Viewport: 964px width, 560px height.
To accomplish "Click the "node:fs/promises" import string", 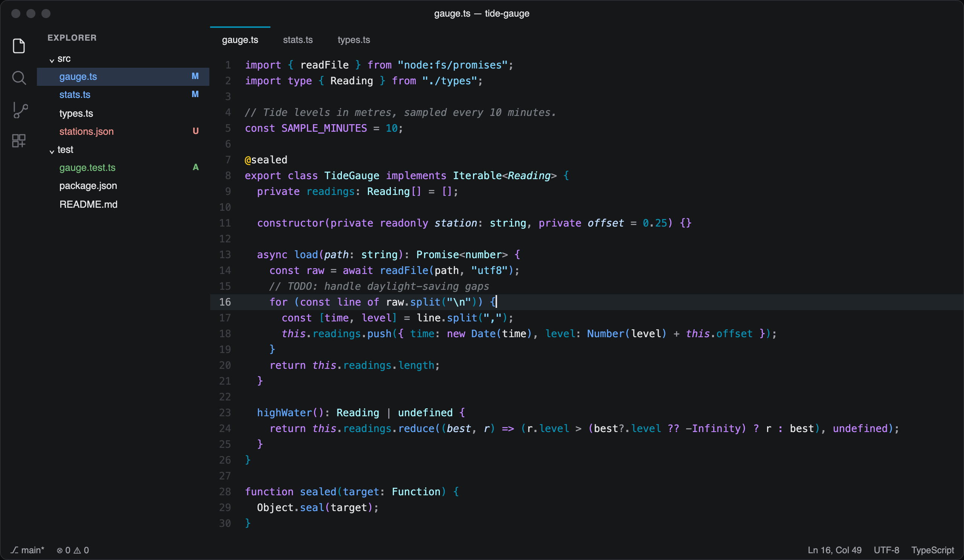I will tap(453, 65).
